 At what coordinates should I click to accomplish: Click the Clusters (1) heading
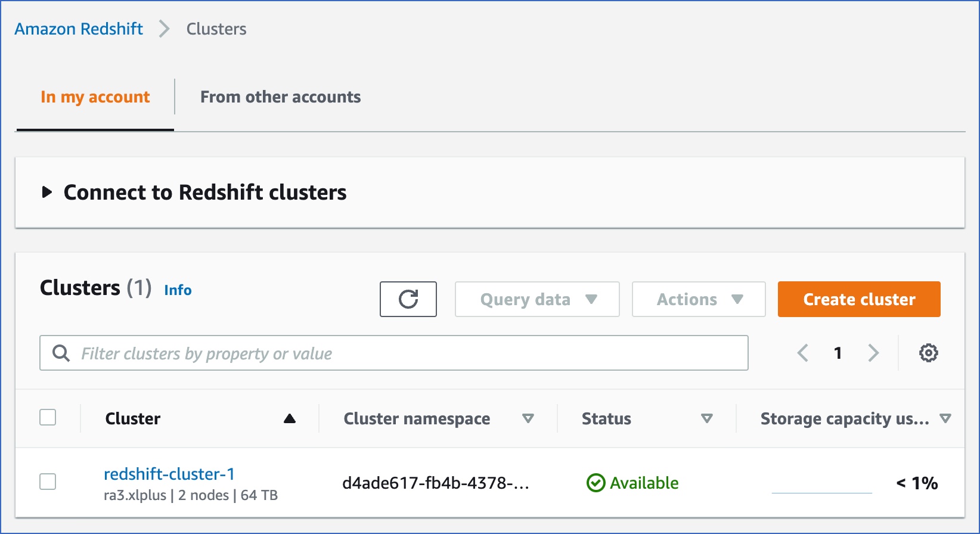pyautogui.click(x=95, y=288)
